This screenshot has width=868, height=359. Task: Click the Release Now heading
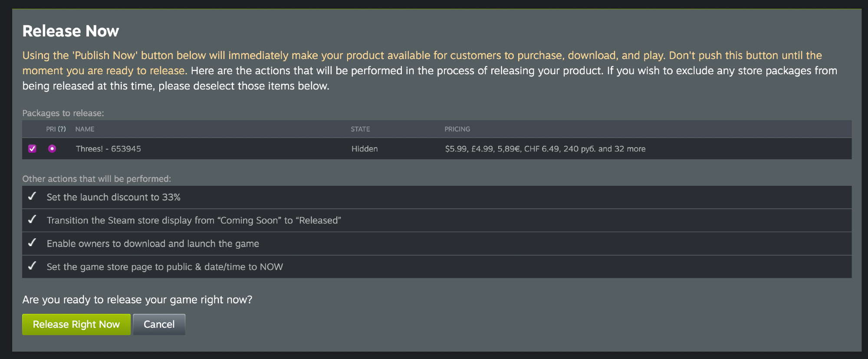tap(71, 31)
